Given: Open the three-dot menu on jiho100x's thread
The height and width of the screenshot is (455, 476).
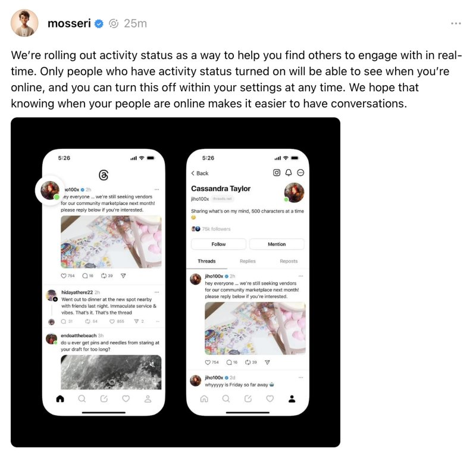Looking at the screenshot, I should pyautogui.click(x=301, y=276).
